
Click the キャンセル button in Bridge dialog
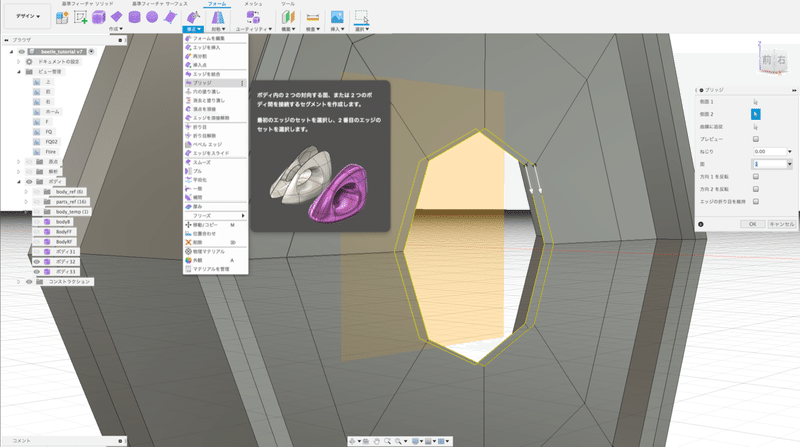pyautogui.click(x=781, y=224)
